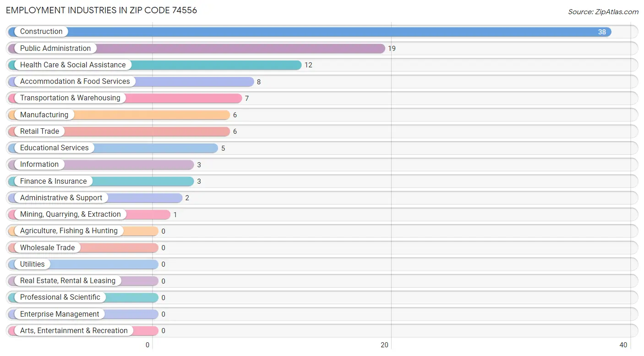Click the value 8 beside Accommodation bar
This screenshot has width=644, height=356.
click(258, 82)
